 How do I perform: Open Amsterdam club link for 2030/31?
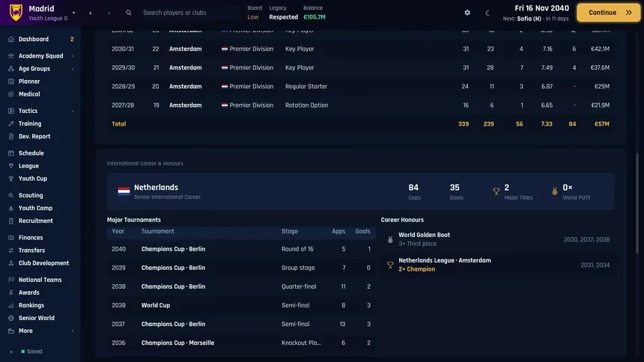point(185,49)
